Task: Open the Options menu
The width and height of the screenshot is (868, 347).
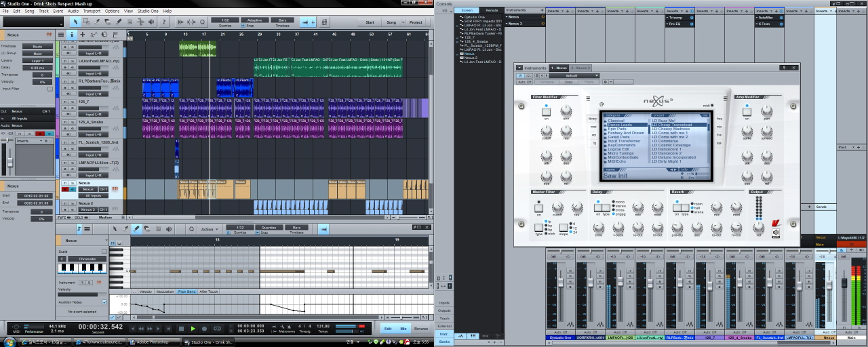Action: pyautogui.click(x=112, y=12)
